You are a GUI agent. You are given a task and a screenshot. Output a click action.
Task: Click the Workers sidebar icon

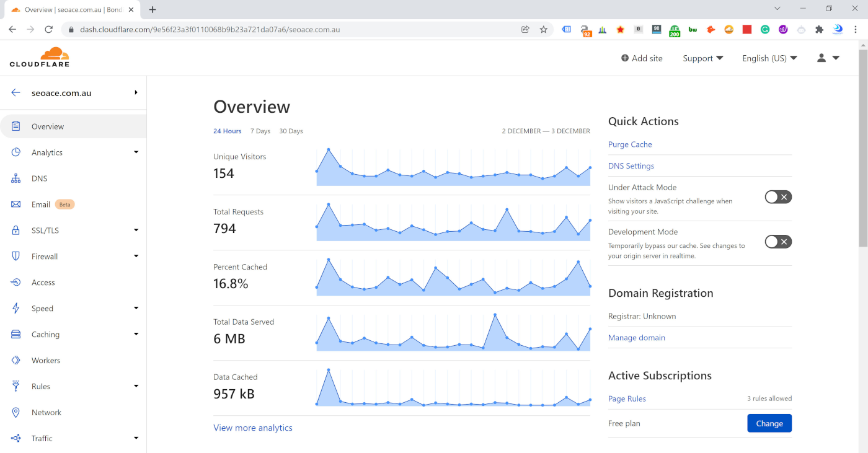point(16,360)
